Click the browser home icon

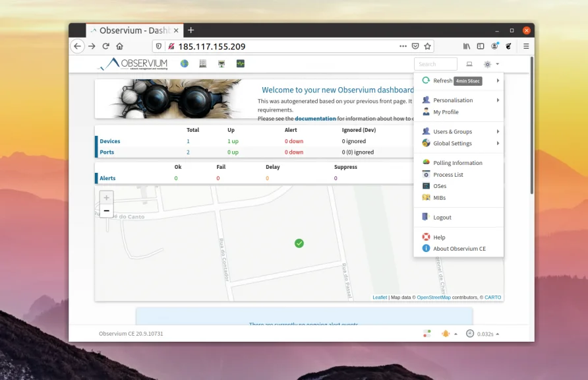[x=119, y=46]
